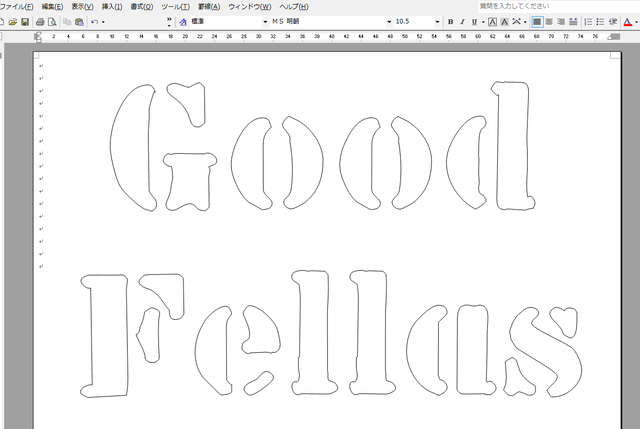Click the outline letter G in Good
The image size is (640, 429).
point(130,147)
